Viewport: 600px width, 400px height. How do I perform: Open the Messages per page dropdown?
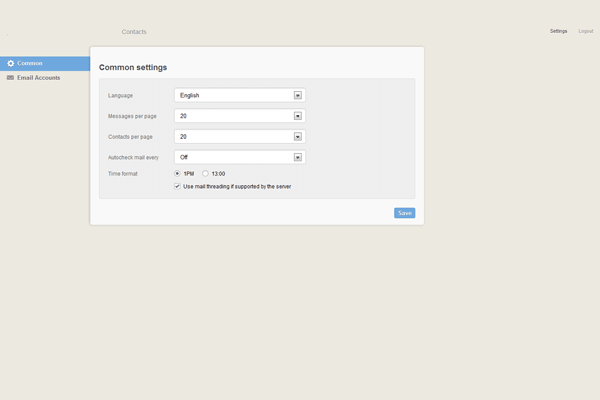click(x=298, y=116)
